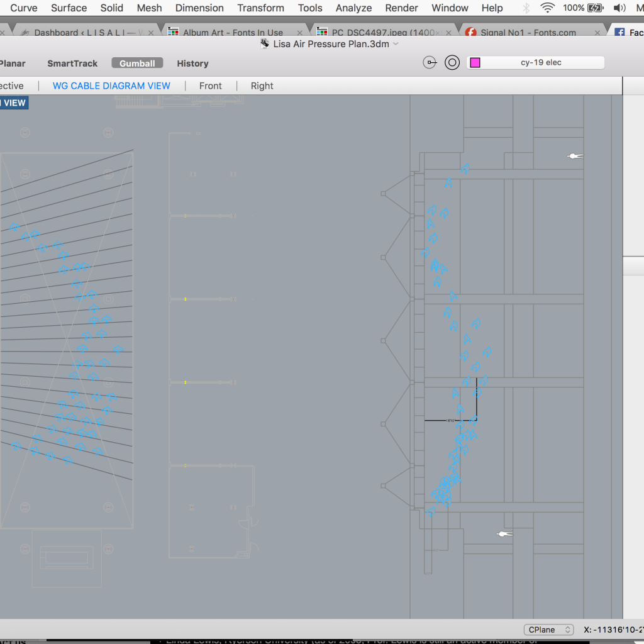Switch to Album Art - Fonts In Use tab
This screenshot has width=644, height=644.
click(233, 33)
